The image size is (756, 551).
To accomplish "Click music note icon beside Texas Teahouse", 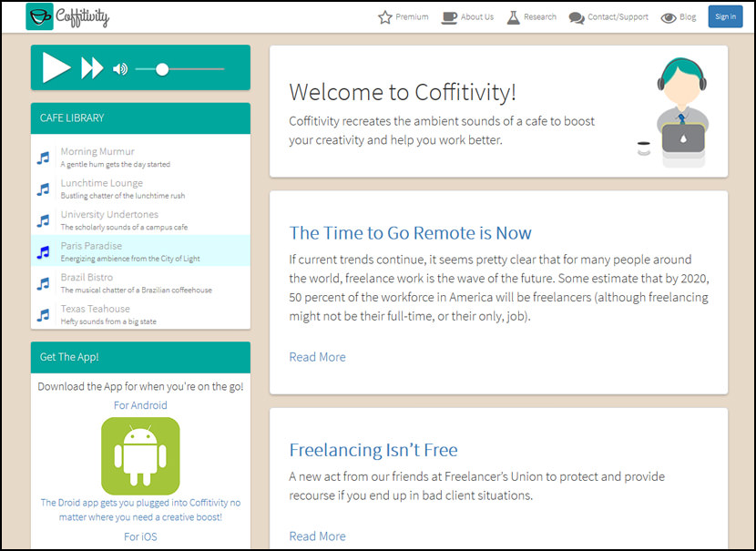I will point(44,315).
